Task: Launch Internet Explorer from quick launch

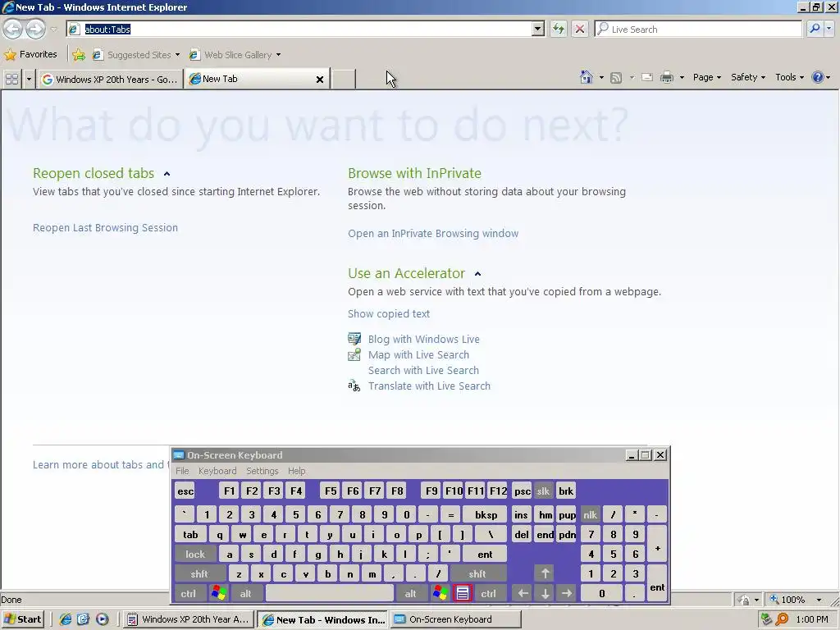Action: click(66, 619)
